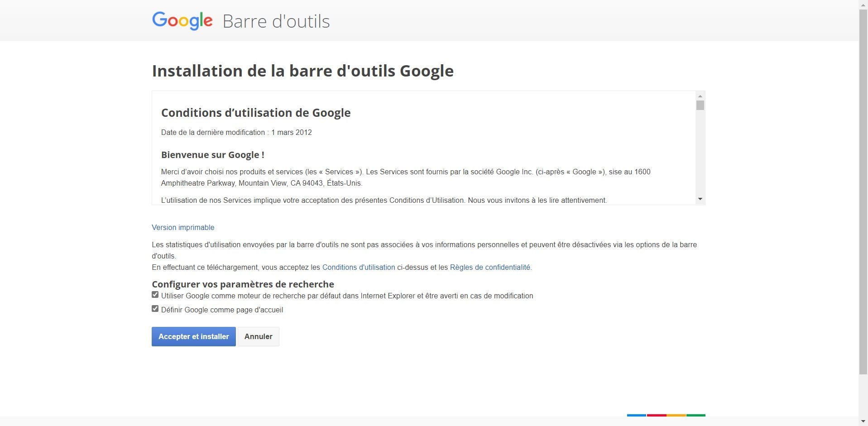
Task: Click the blue stripe in footer bar
Action: pos(637,415)
